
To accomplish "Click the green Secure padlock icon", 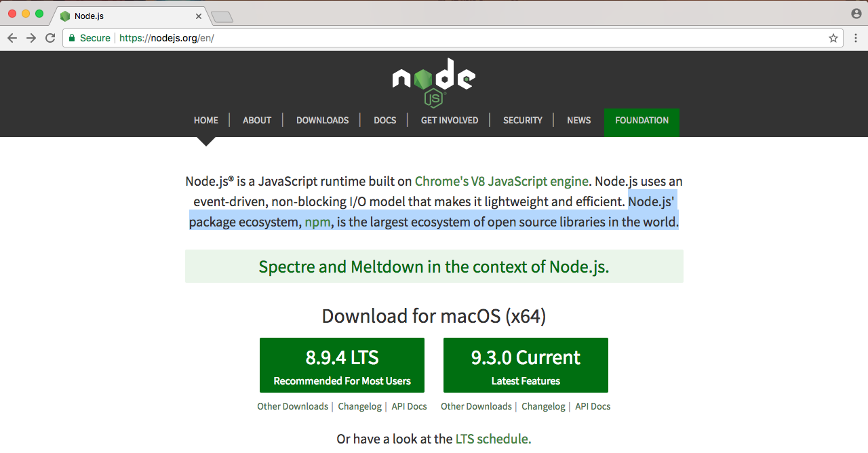I will 72,38.
